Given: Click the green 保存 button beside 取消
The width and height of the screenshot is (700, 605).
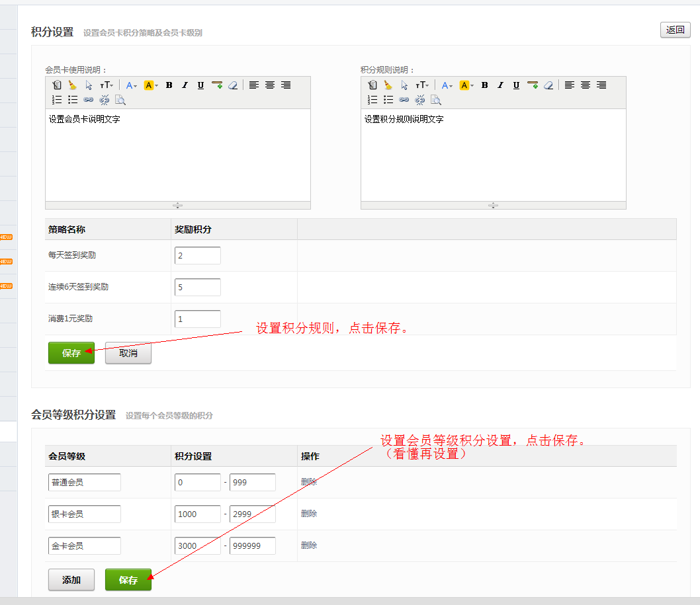Looking at the screenshot, I should click(x=71, y=353).
